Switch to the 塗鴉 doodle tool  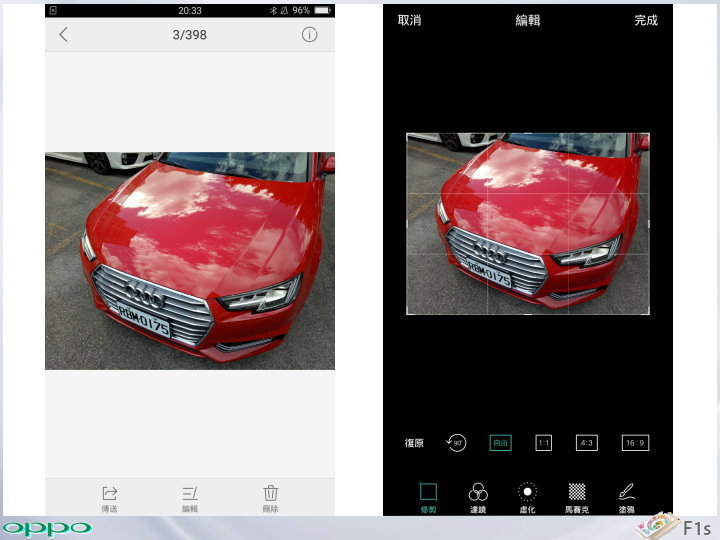[626, 497]
